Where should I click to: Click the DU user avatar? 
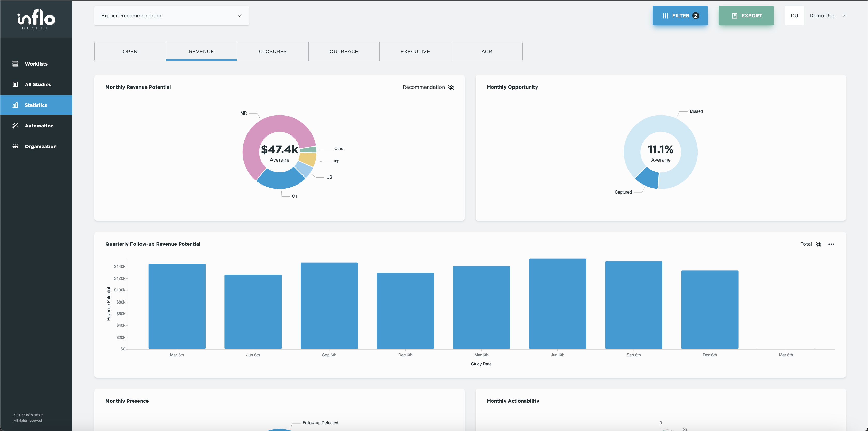click(x=794, y=15)
